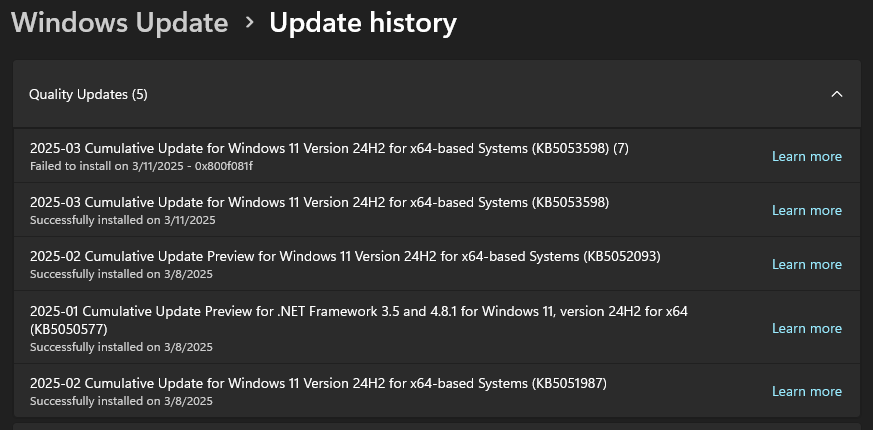This screenshot has height=430, width=873.
Task: Go back to Windows Update breadcrumb
Action: tap(120, 23)
